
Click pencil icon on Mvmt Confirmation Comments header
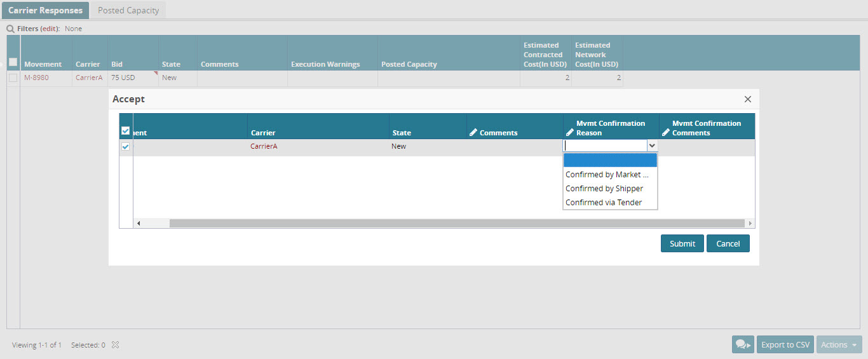tap(666, 133)
